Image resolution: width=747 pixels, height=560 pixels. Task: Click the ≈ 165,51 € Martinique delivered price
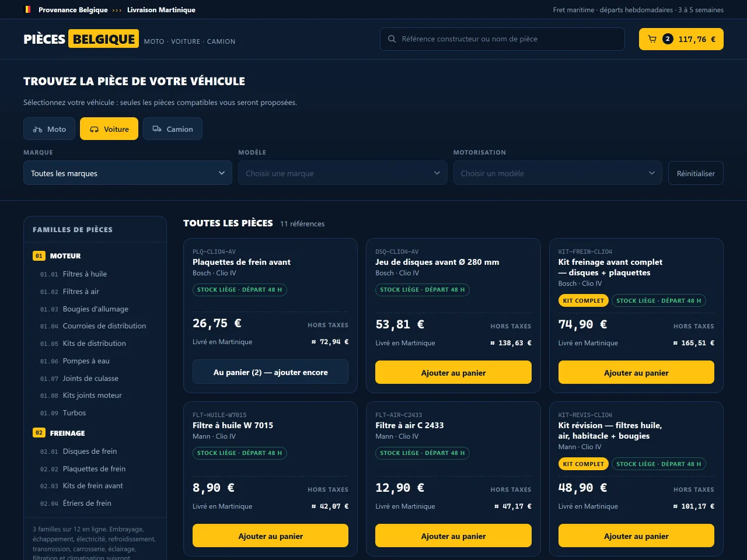click(694, 343)
